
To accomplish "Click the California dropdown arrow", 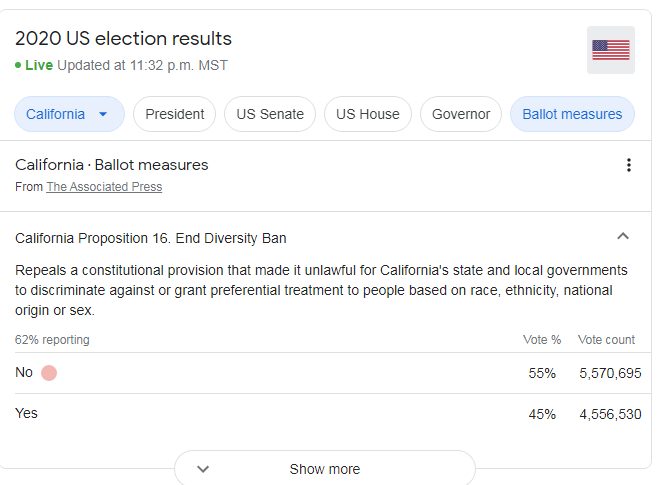I will (103, 114).
